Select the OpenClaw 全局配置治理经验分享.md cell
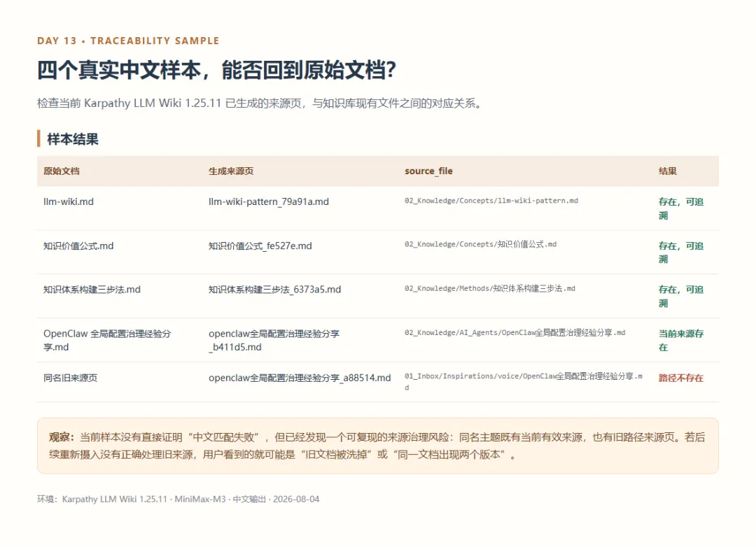The width and height of the screenshot is (756, 547). tap(107, 340)
